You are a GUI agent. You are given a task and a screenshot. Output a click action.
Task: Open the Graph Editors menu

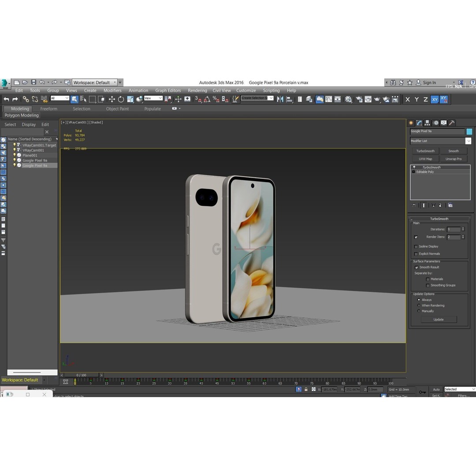point(168,90)
